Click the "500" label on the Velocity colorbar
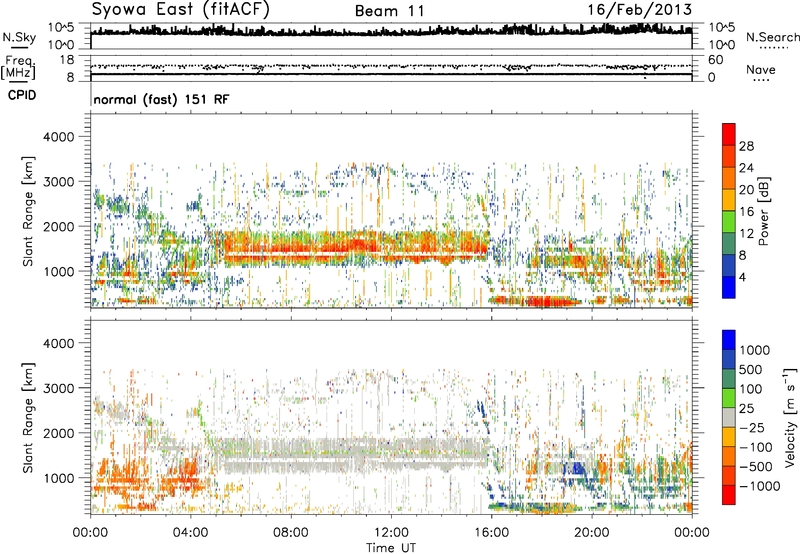This screenshot has height=554, width=800. click(750, 369)
